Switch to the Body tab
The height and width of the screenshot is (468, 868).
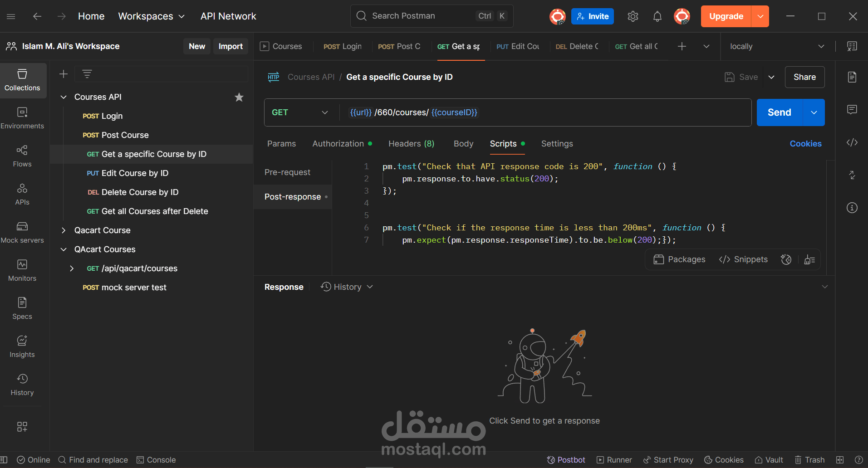click(x=463, y=144)
